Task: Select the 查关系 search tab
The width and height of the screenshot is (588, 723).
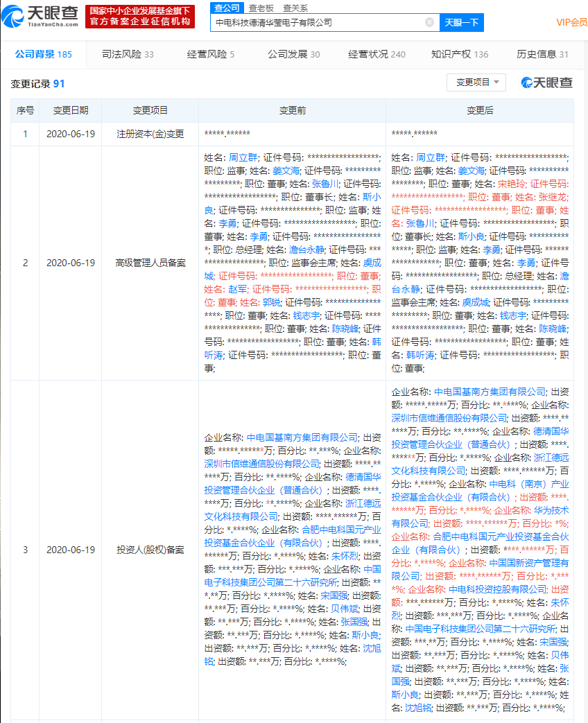Action: point(295,8)
